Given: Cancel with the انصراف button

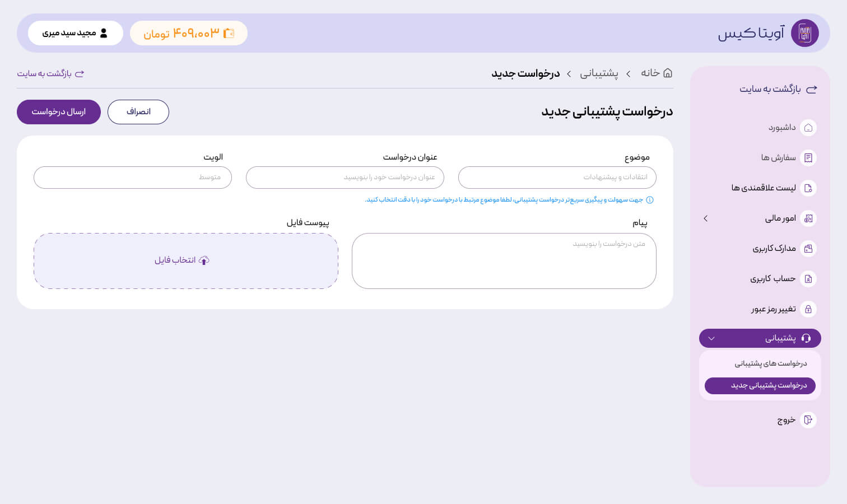Looking at the screenshot, I should [x=138, y=112].
